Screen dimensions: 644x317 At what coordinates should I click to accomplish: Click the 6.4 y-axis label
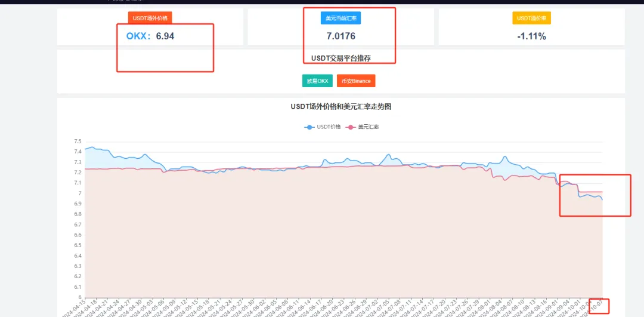(x=78, y=256)
